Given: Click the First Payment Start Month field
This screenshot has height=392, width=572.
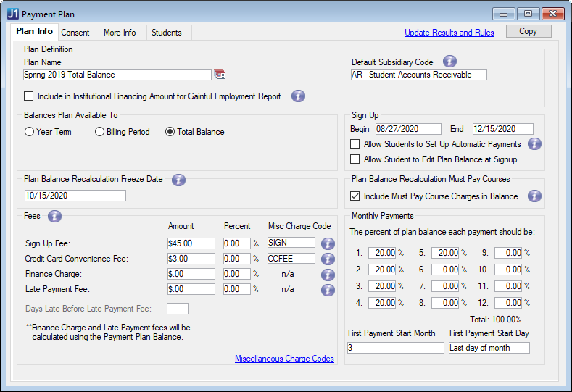Looking at the screenshot, I should click(x=395, y=348).
